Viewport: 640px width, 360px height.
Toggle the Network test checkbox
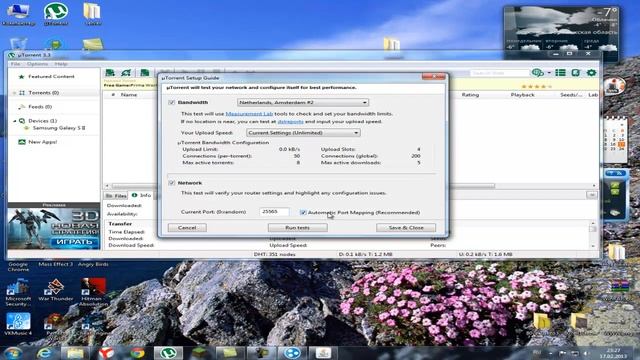171,183
